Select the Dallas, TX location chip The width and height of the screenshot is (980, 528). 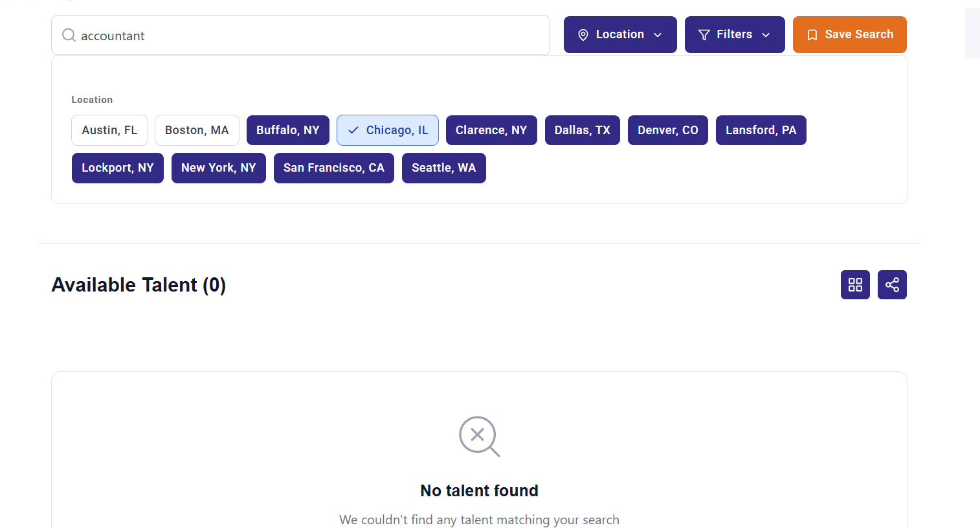pyautogui.click(x=583, y=130)
